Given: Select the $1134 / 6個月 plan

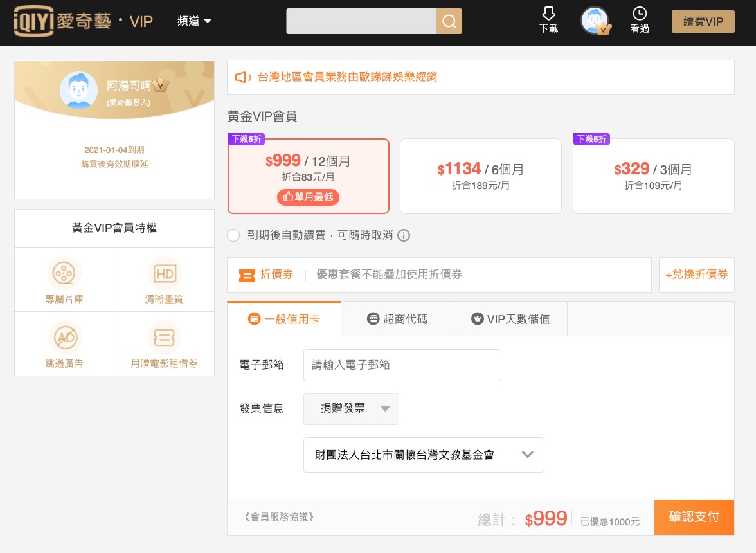Looking at the screenshot, I should coord(481,176).
